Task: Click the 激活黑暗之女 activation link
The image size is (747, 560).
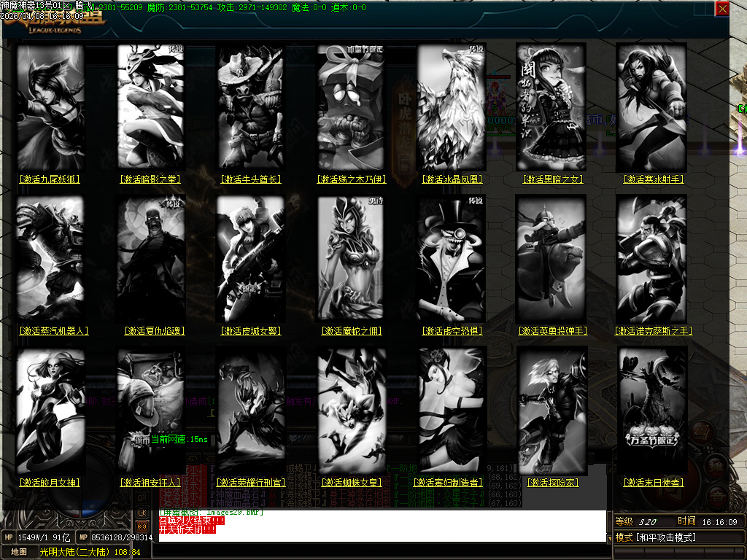Action: (552, 179)
